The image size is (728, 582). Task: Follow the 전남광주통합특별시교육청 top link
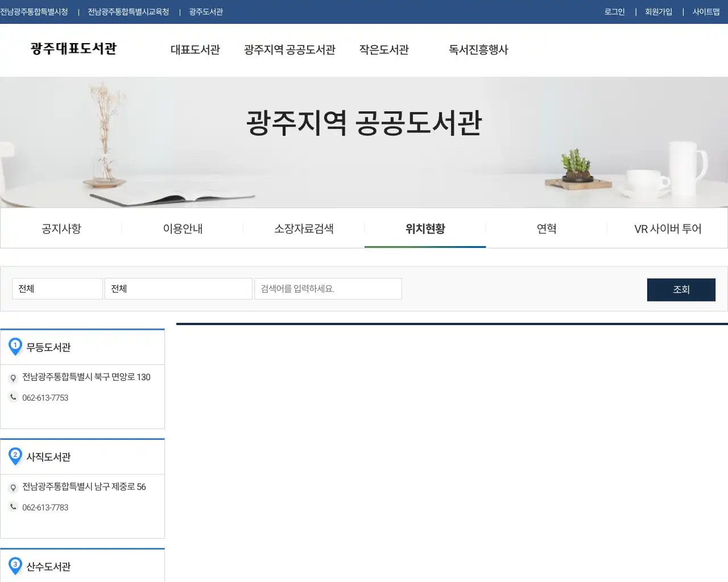[x=129, y=12]
